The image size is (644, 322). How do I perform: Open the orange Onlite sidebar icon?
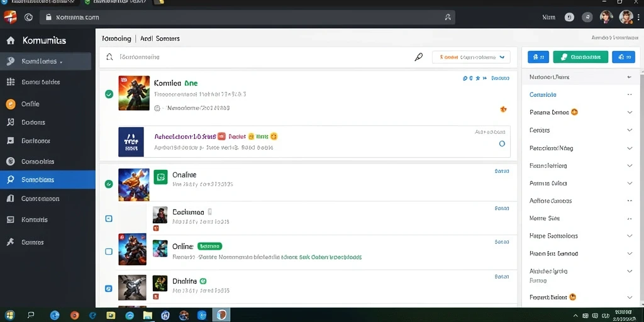(11, 104)
